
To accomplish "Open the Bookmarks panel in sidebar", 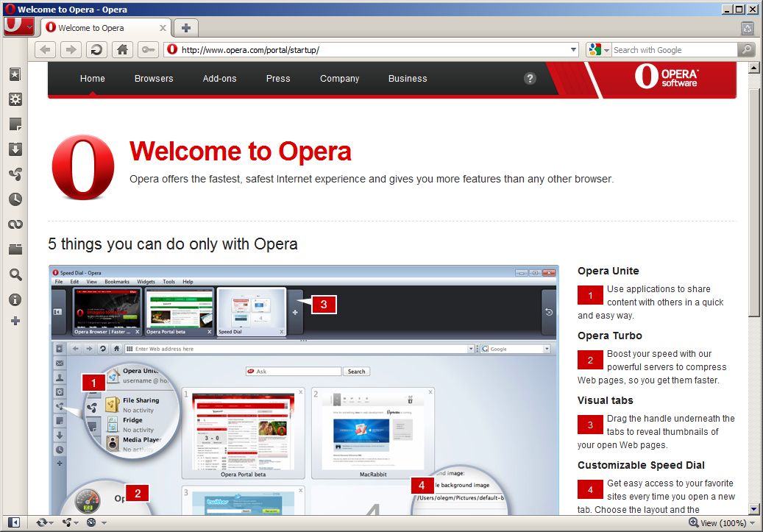I will click(15, 74).
